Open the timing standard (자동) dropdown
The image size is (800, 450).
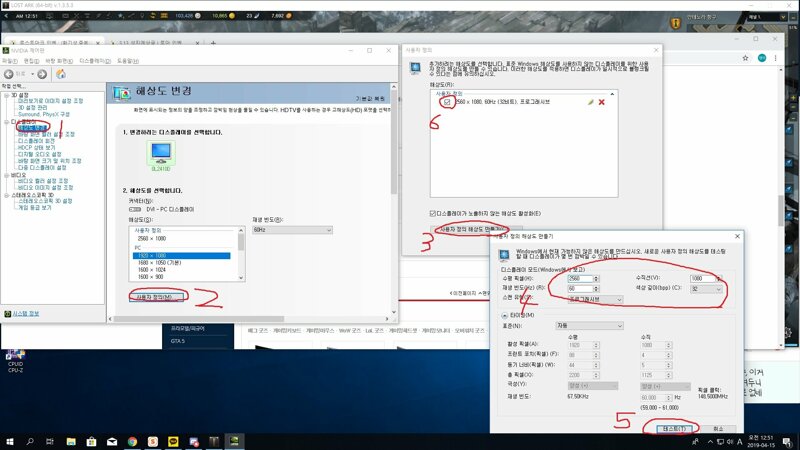pyautogui.click(x=589, y=326)
